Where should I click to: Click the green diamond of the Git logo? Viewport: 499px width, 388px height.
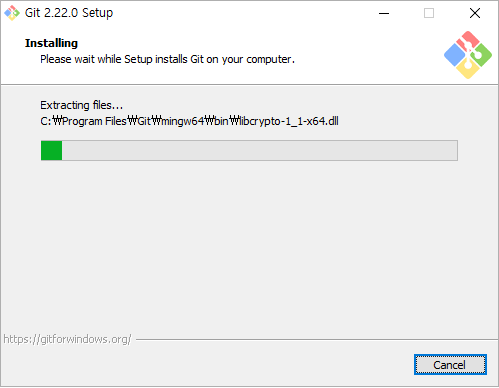pyautogui.click(x=481, y=55)
